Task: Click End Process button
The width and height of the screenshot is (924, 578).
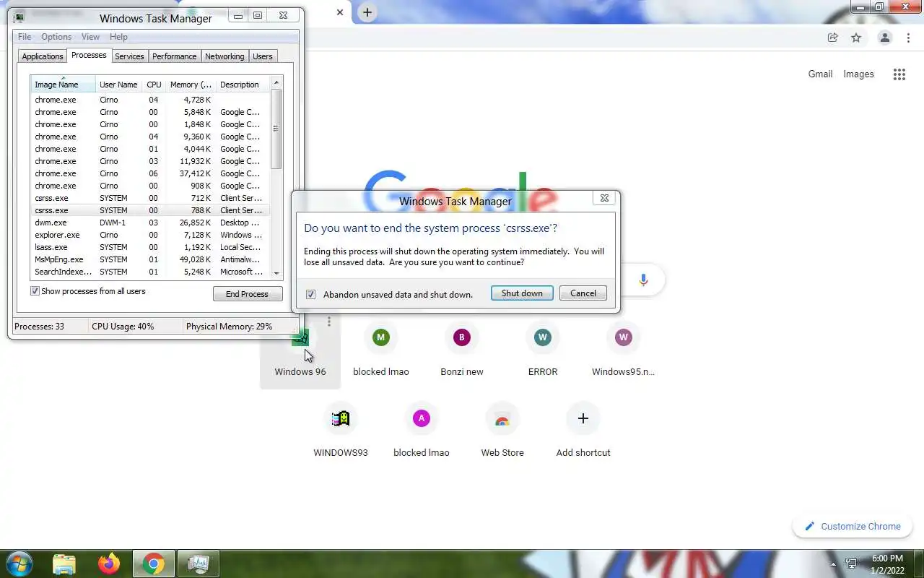Action: [248, 294]
